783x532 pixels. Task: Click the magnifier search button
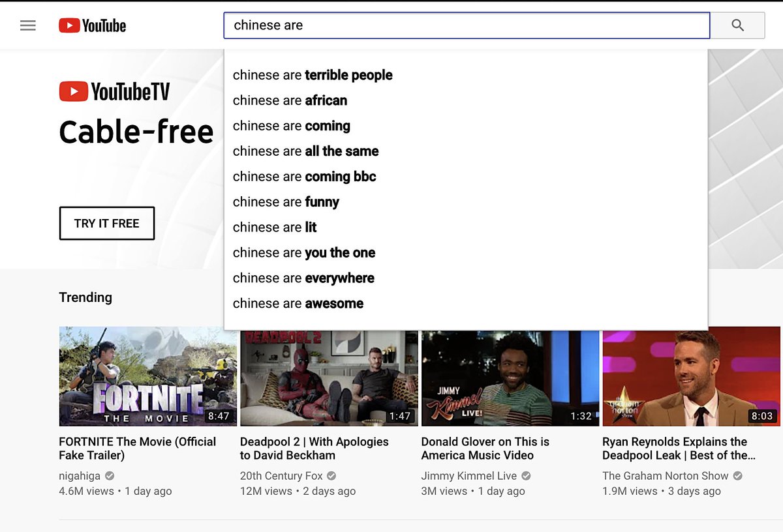point(737,25)
